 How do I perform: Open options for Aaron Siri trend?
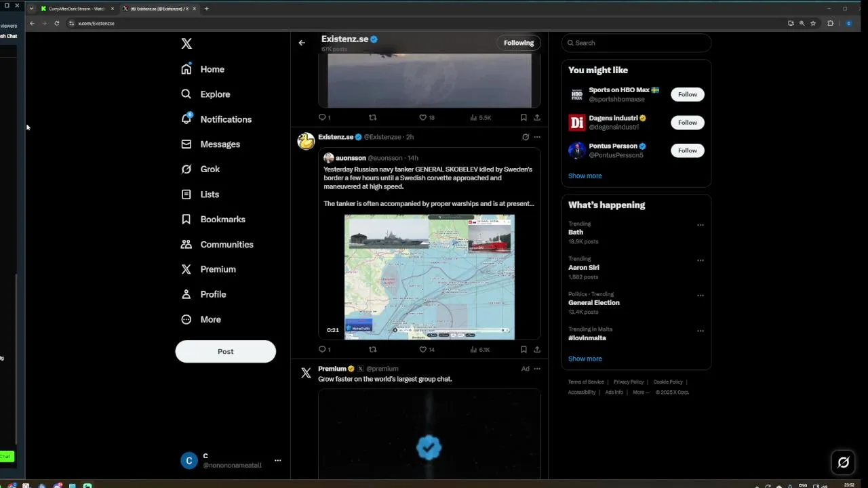click(x=701, y=260)
